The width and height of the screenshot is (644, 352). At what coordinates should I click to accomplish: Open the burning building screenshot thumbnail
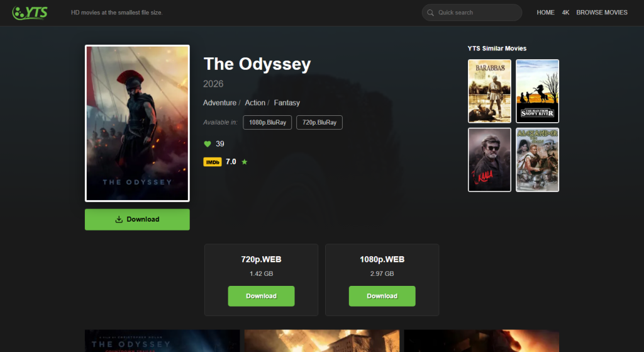click(x=322, y=341)
